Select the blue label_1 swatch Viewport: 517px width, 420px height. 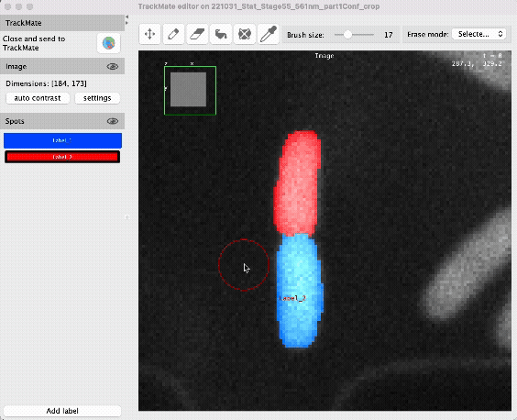(x=62, y=140)
